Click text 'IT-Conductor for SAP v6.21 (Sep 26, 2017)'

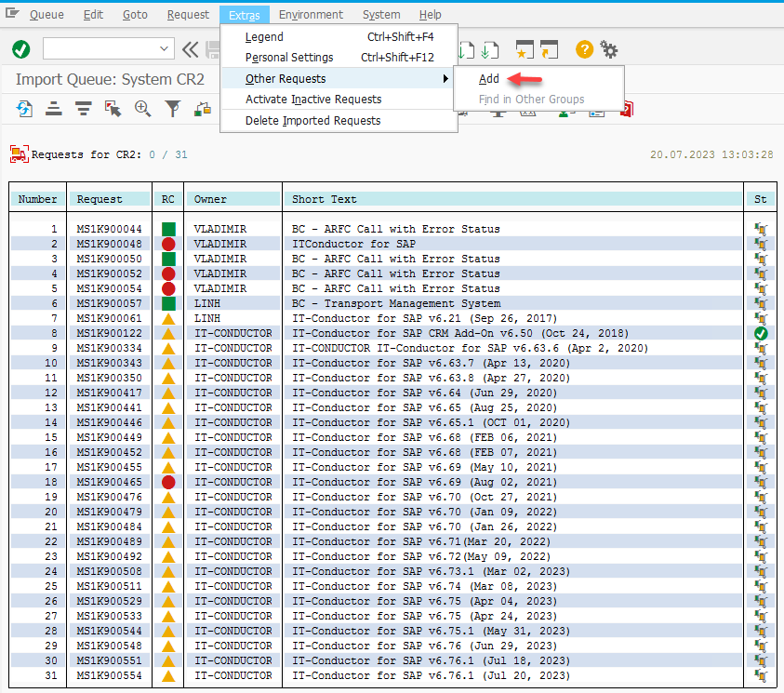[x=424, y=318]
